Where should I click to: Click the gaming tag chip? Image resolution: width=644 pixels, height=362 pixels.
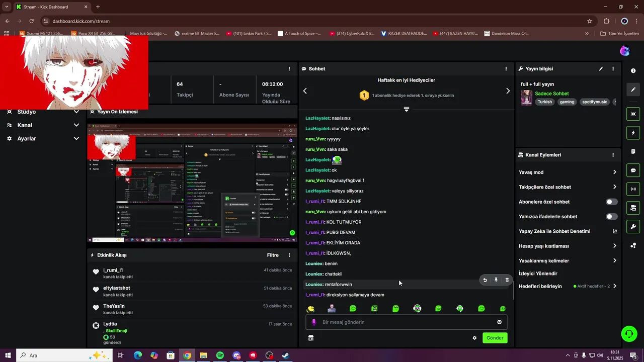click(x=567, y=102)
